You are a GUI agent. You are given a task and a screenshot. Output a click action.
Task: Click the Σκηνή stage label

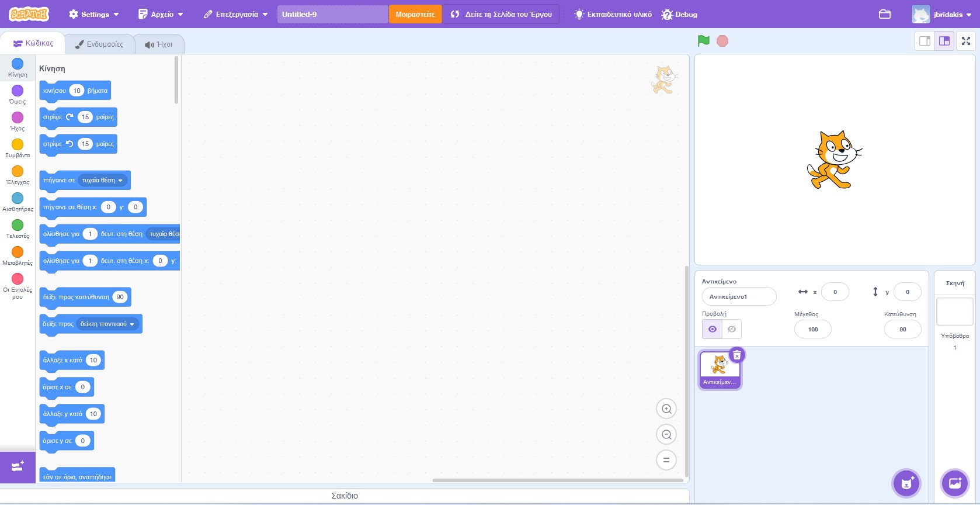955,283
